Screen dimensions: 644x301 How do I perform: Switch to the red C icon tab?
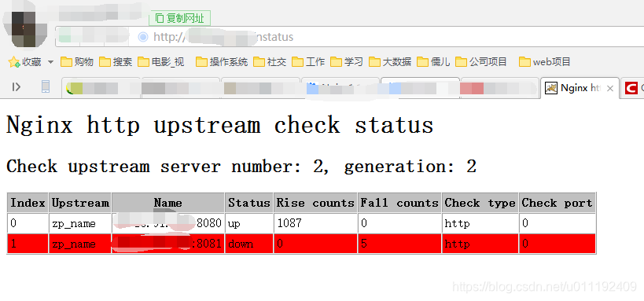tap(632, 88)
